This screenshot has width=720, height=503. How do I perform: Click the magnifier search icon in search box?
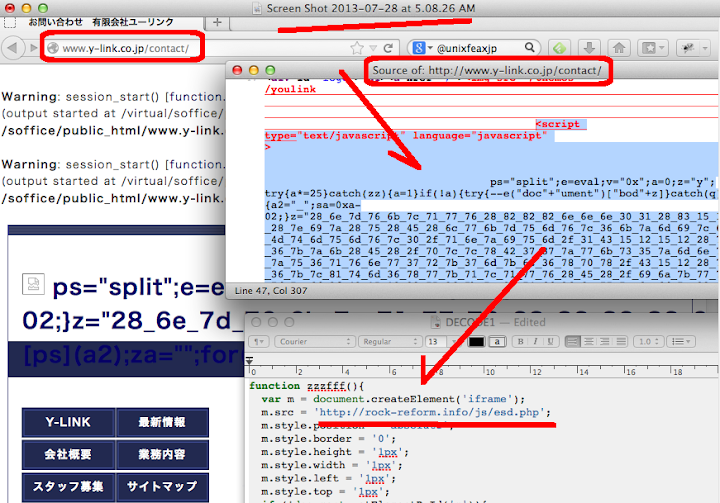click(x=529, y=47)
